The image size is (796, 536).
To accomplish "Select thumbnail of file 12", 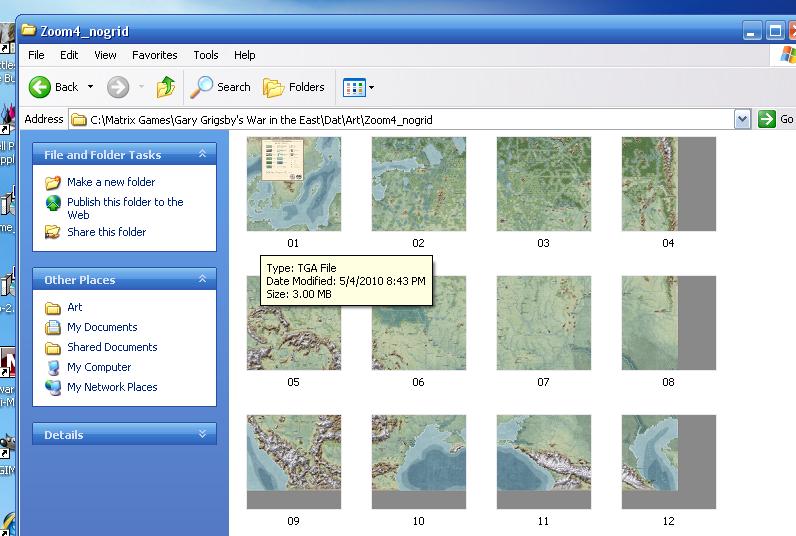I will click(x=669, y=462).
